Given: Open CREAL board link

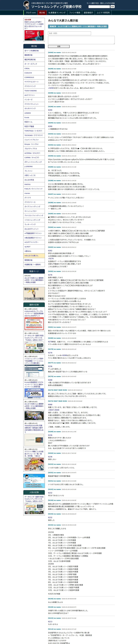Looking at the screenshot, I should pyautogui.click(x=34, y=68).
